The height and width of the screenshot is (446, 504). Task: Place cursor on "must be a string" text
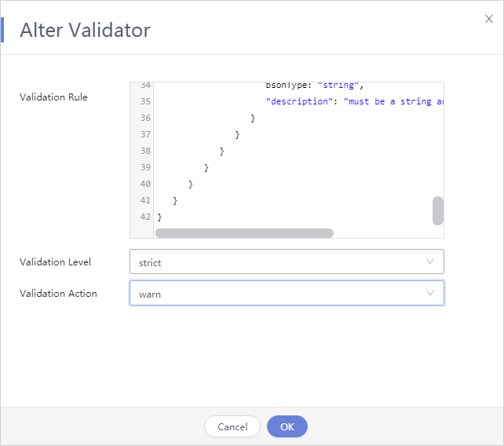(x=388, y=101)
